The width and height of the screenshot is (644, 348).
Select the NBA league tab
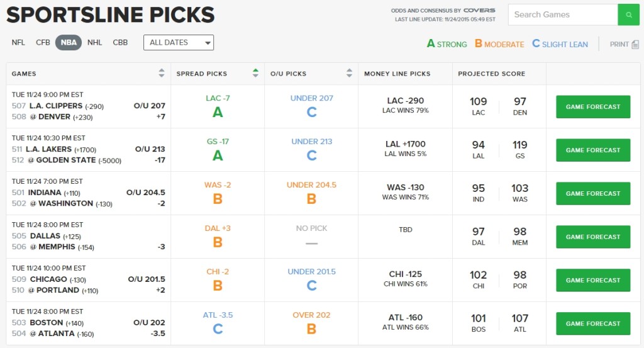(x=69, y=43)
